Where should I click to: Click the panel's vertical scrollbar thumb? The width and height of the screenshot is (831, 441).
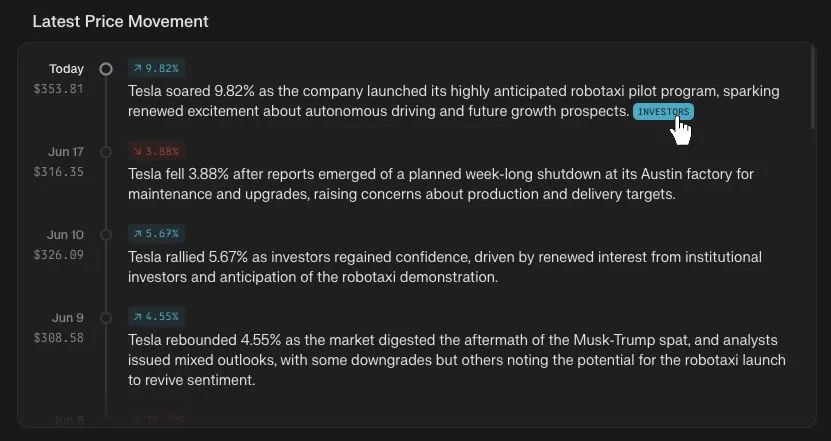[814, 87]
